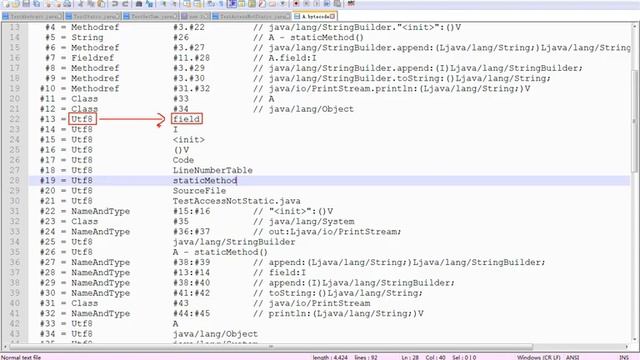Switch to the A.bytecode tab
Image resolution: width=640 pixels, height=360 pixels.
pos(315,16)
